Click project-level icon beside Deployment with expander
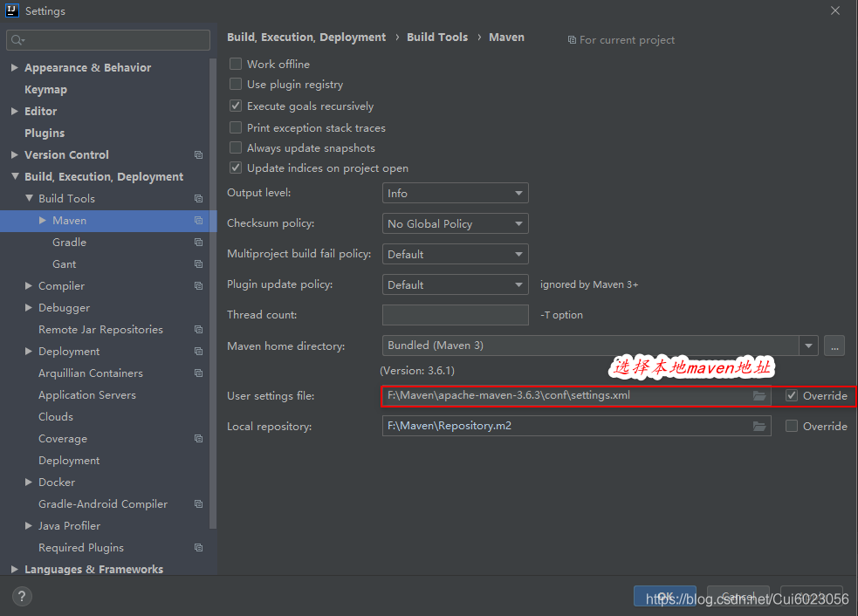The width and height of the screenshot is (858, 616). coord(199,352)
